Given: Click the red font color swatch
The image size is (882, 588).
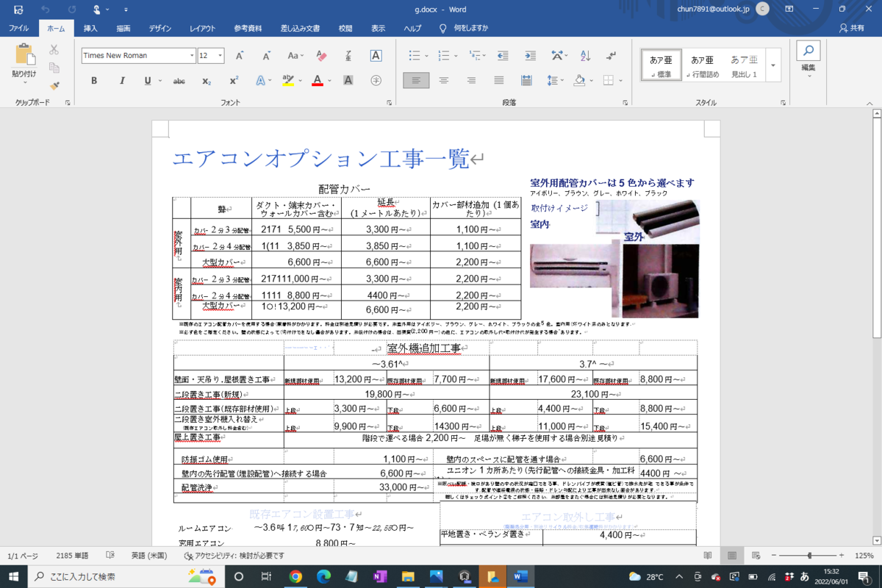Looking at the screenshot, I should [x=318, y=81].
